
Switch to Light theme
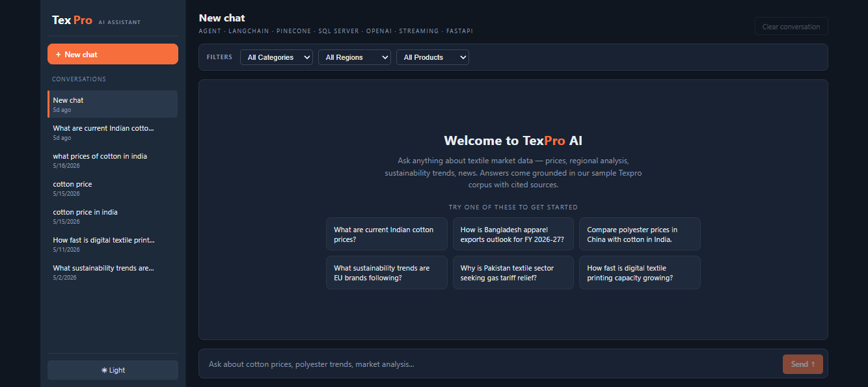[113, 370]
